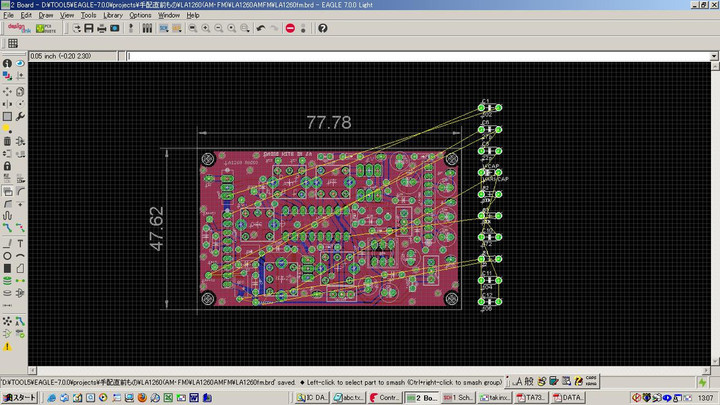Image resolution: width=720 pixels, height=405 pixels.
Task: Click the Grid settings icon
Action: [14, 44]
